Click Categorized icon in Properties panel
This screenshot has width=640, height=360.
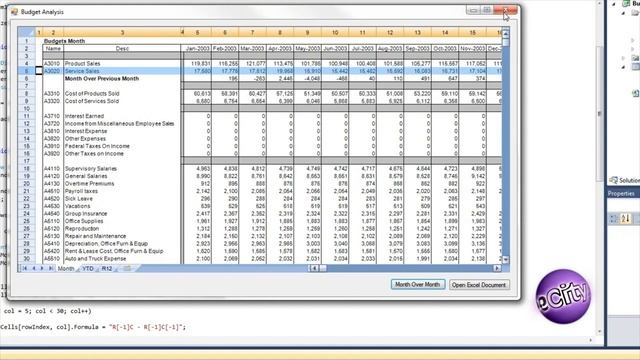[613, 219]
